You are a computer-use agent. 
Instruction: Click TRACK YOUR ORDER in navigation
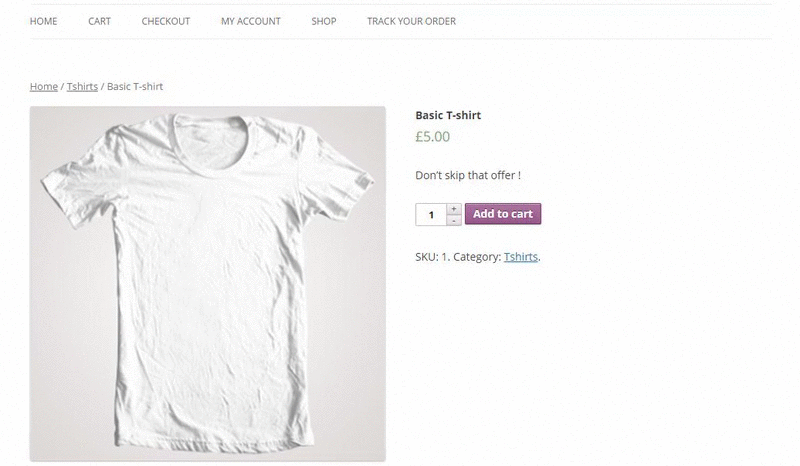coord(411,21)
